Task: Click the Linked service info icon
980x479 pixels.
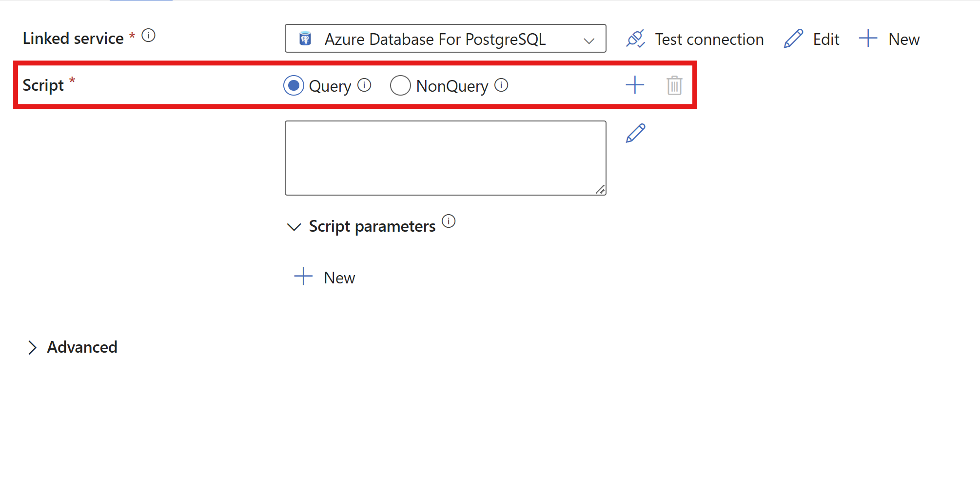Action: (148, 36)
